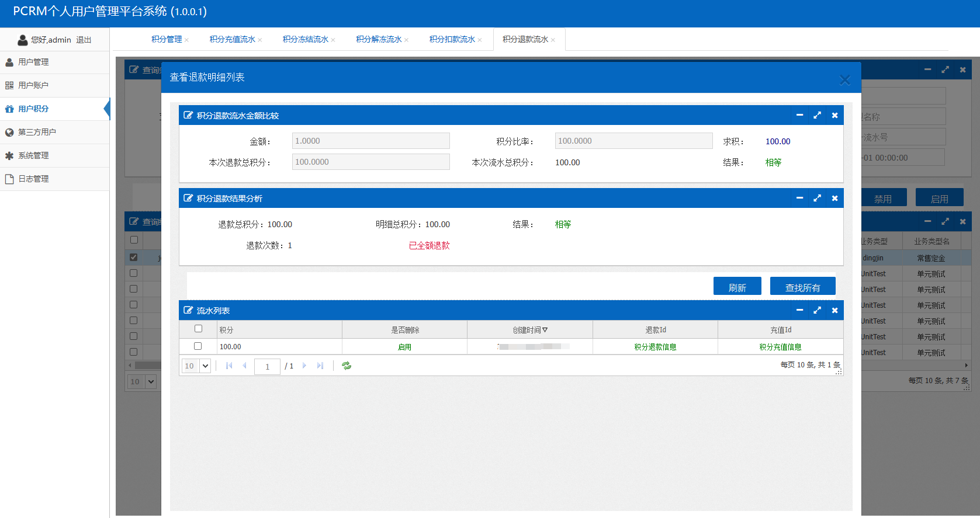
Task: Sort by 创建时间 column header
Action: click(529, 330)
